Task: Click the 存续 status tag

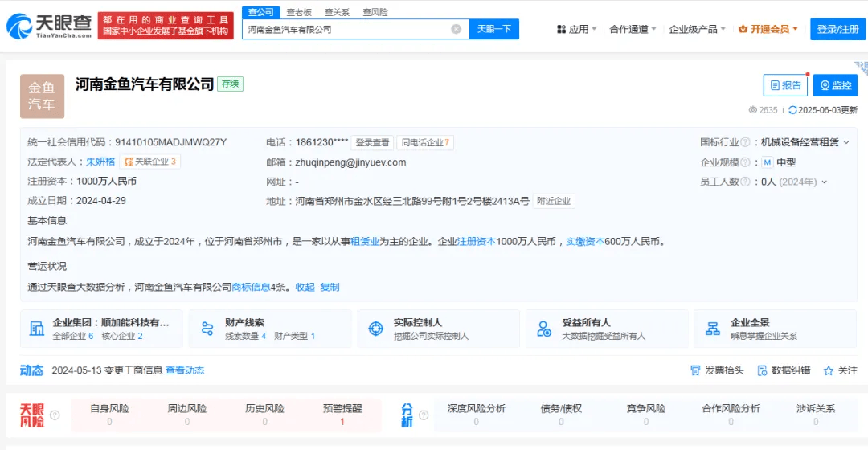Action: [231, 84]
